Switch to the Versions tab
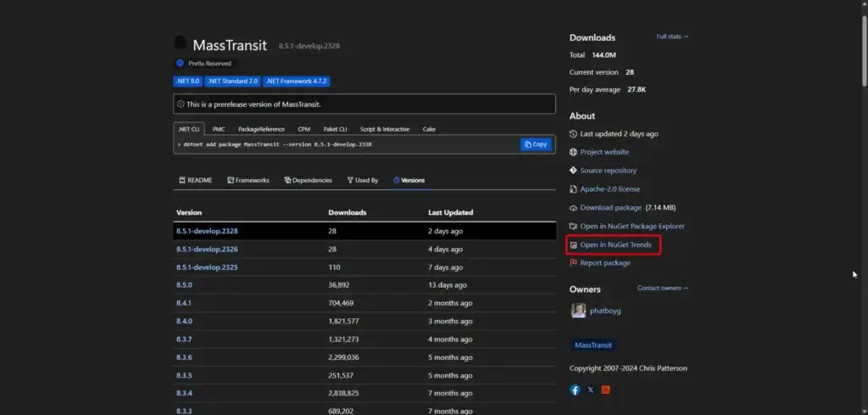Image resolution: width=868 pixels, height=415 pixels. pyautogui.click(x=409, y=180)
